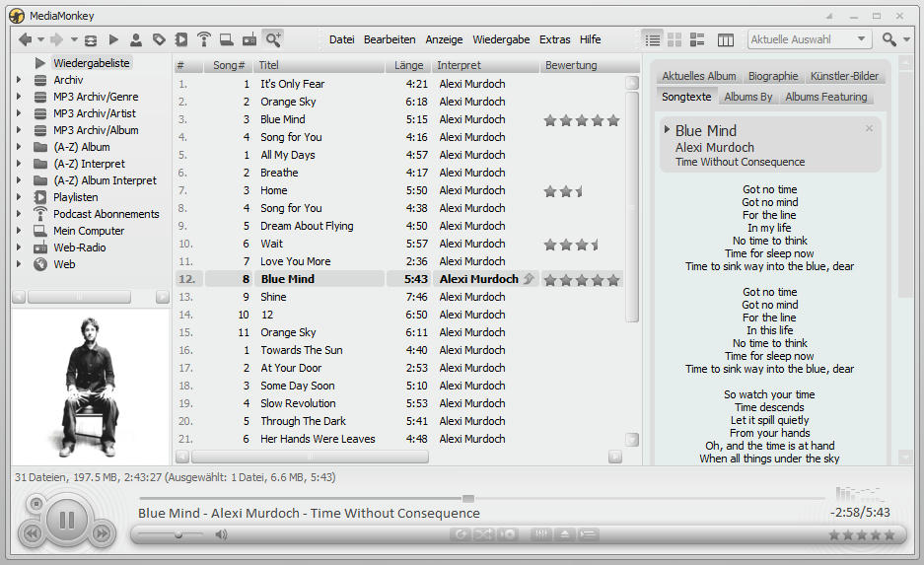Sort by the Song# column header
Viewport: 924px width, 565px height.
[x=229, y=65]
